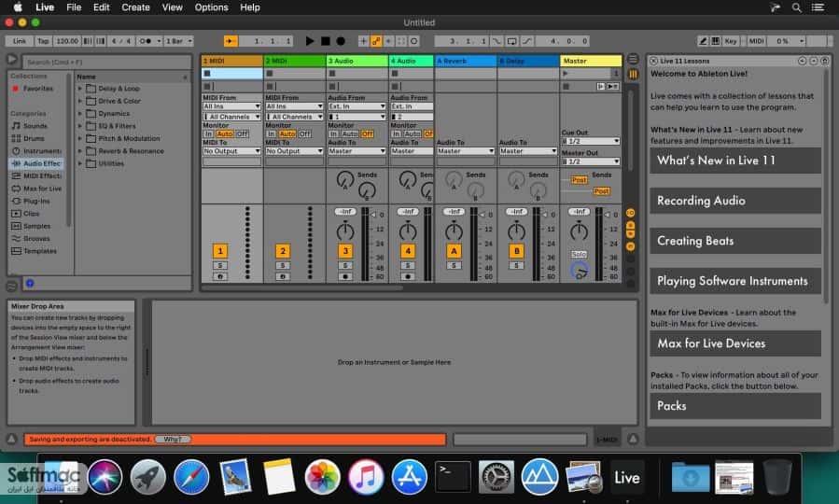Click the Session Record circle button

pyautogui.click(x=413, y=41)
